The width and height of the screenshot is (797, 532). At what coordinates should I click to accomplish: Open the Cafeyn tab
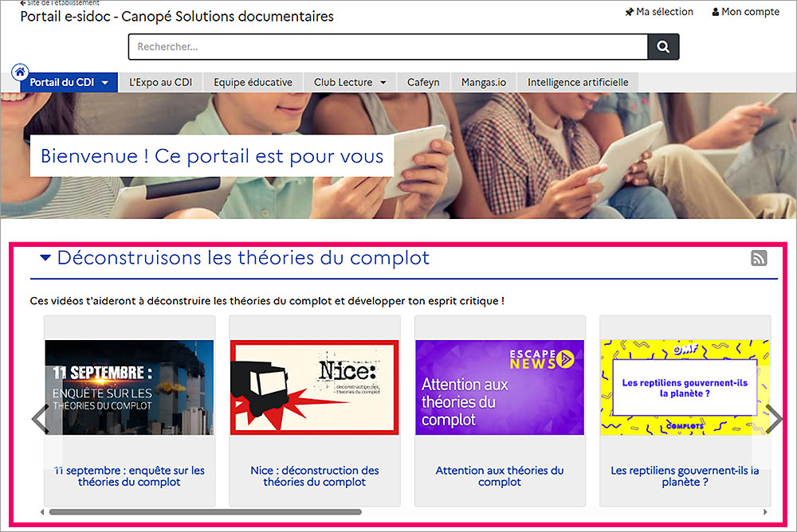(423, 83)
